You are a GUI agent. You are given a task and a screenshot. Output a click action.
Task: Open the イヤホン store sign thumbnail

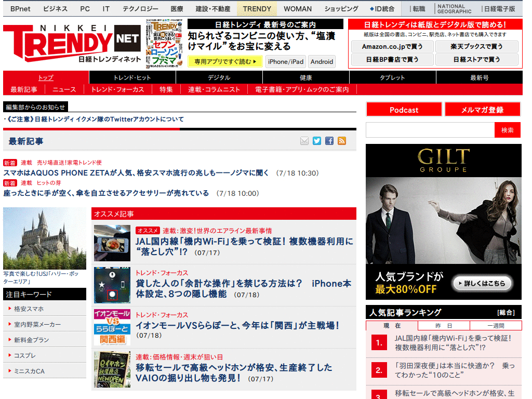point(112,369)
